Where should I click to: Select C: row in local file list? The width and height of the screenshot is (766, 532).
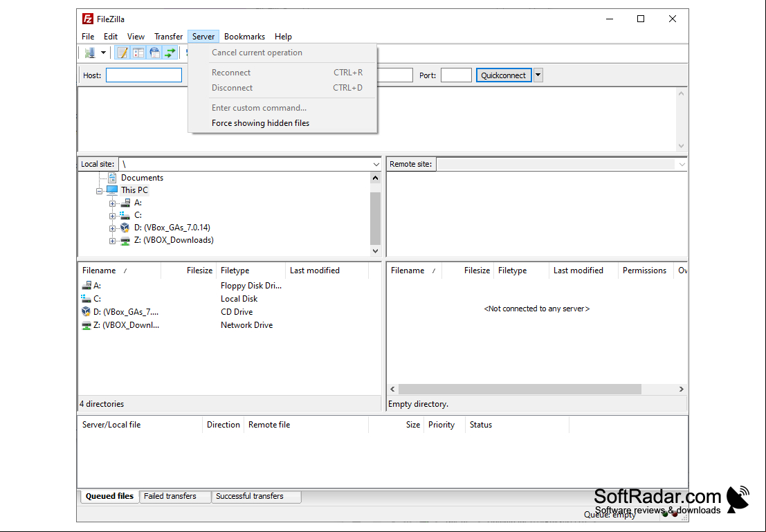[x=228, y=299]
